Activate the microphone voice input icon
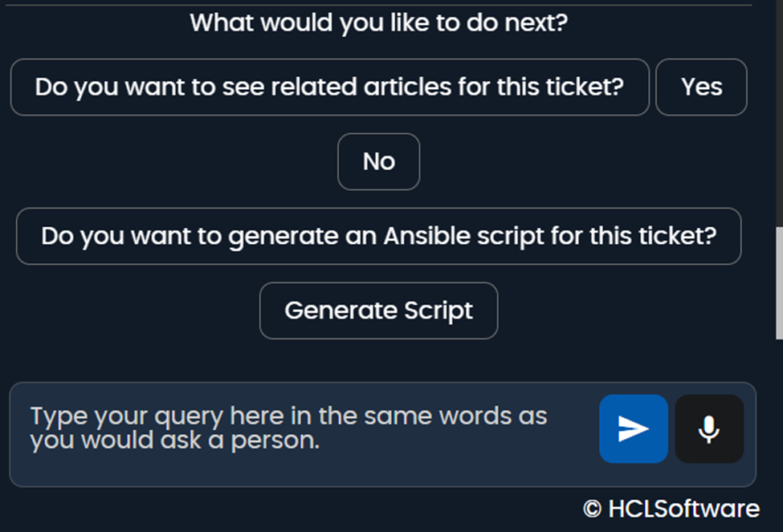This screenshot has height=532, width=783. pyautogui.click(x=708, y=428)
